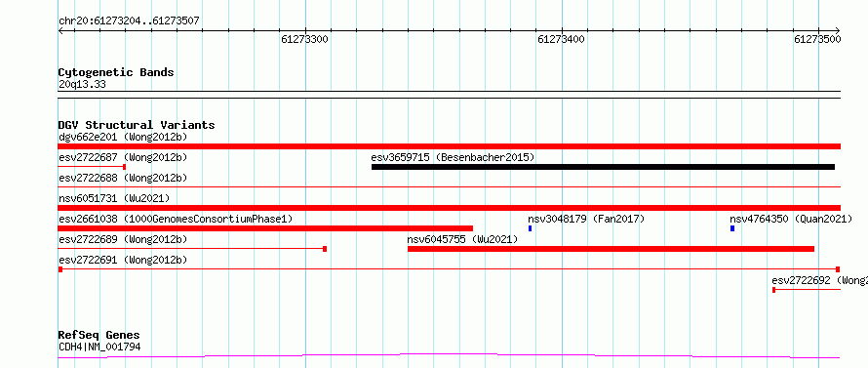Image resolution: width=868 pixels, height=368 pixels.
Task: Select the dgv662e201 (Wong2012b) label
Action: click(123, 137)
